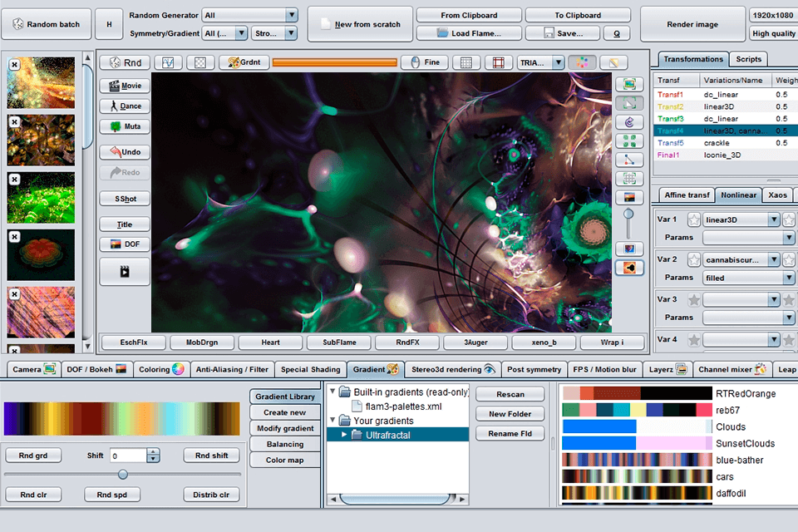Undo the last flame edit
Screen dimensions: 798x532
[125, 152]
